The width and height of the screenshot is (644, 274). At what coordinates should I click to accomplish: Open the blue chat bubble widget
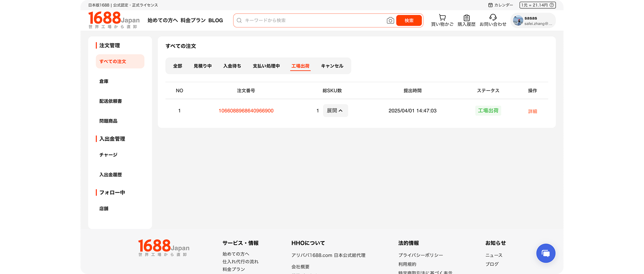click(x=546, y=253)
